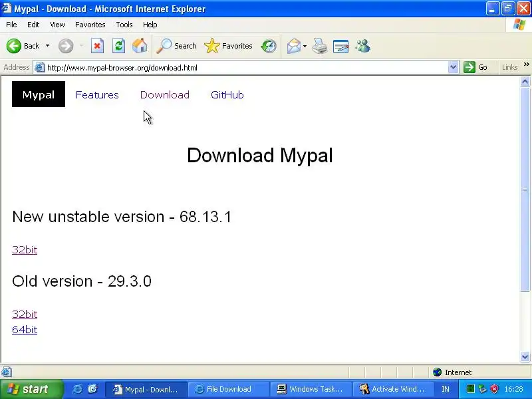The width and height of the screenshot is (532, 399).
Task: Click the red security shield tray icon
Action: (x=495, y=389)
